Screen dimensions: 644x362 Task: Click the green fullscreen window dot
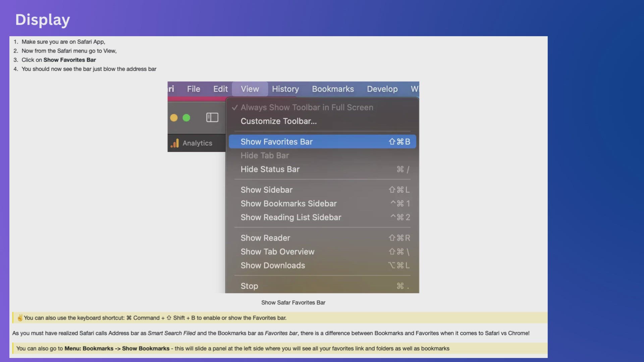[x=186, y=118]
